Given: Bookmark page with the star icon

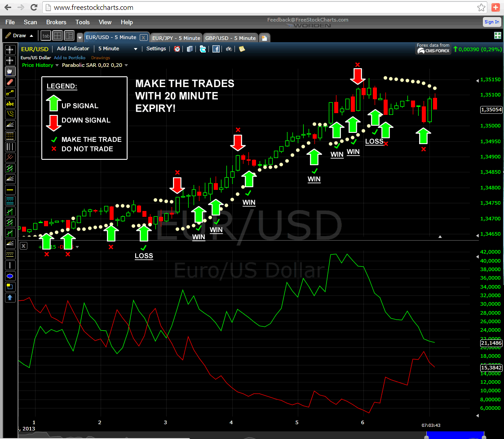Looking at the screenshot, I should coord(481,7).
